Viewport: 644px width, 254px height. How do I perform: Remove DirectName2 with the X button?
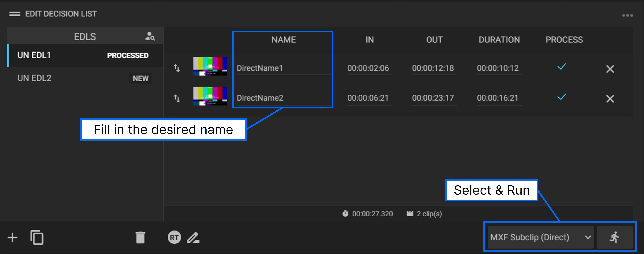(x=610, y=99)
